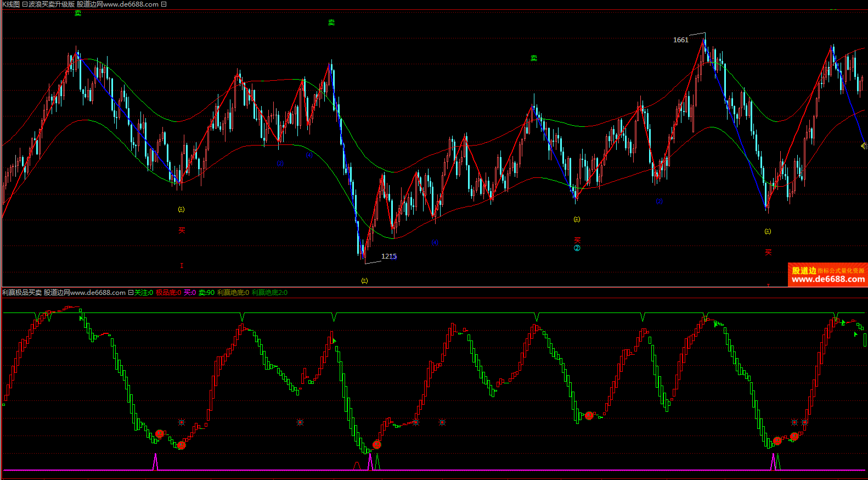
Task: Open the 股道边 www.de6688.com watermark banner
Action: click(x=827, y=275)
